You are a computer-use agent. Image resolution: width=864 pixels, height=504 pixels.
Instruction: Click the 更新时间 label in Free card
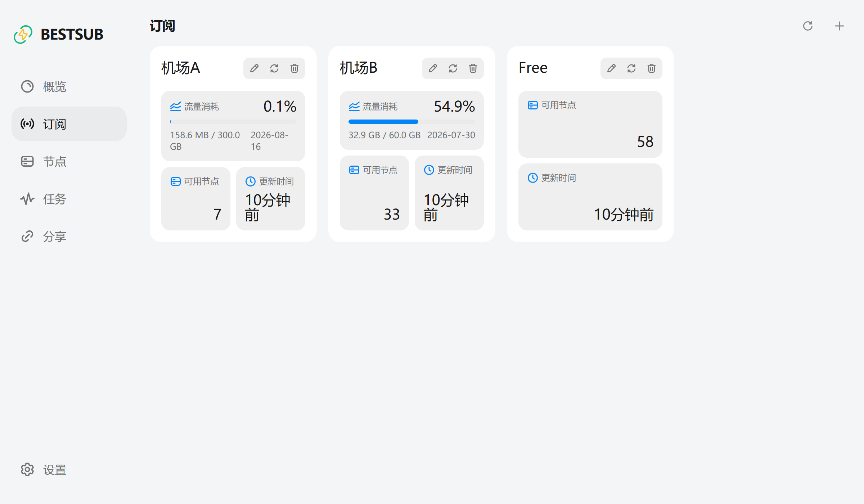coord(559,178)
